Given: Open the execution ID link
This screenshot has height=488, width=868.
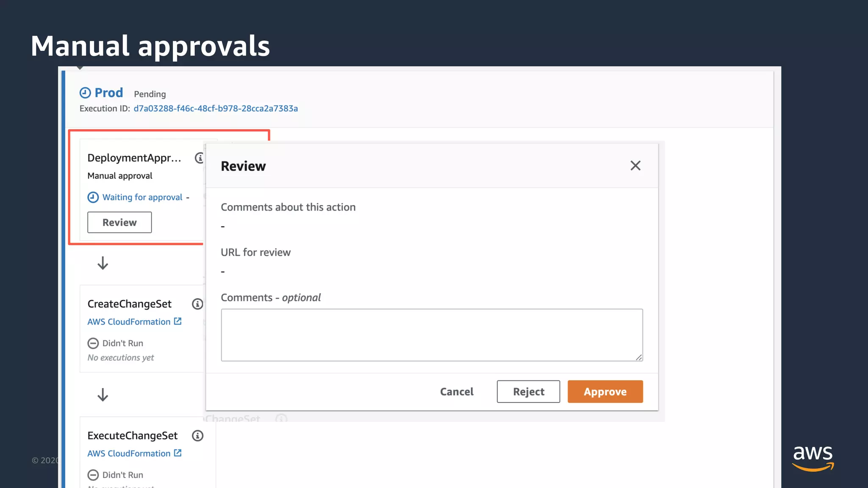Looking at the screenshot, I should [215, 108].
